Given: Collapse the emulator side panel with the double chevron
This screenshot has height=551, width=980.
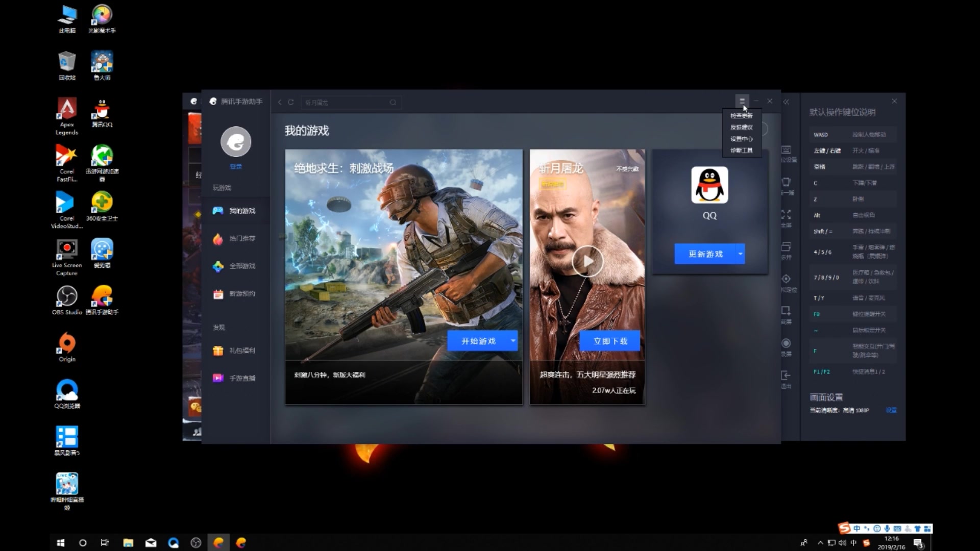Looking at the screenshot, I should click(x=786, y=102).
